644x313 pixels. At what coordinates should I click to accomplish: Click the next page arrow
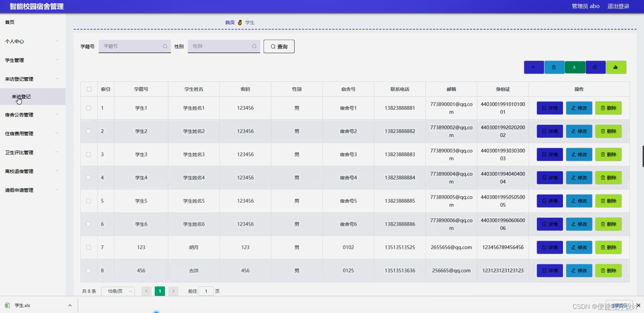point(173,291)
